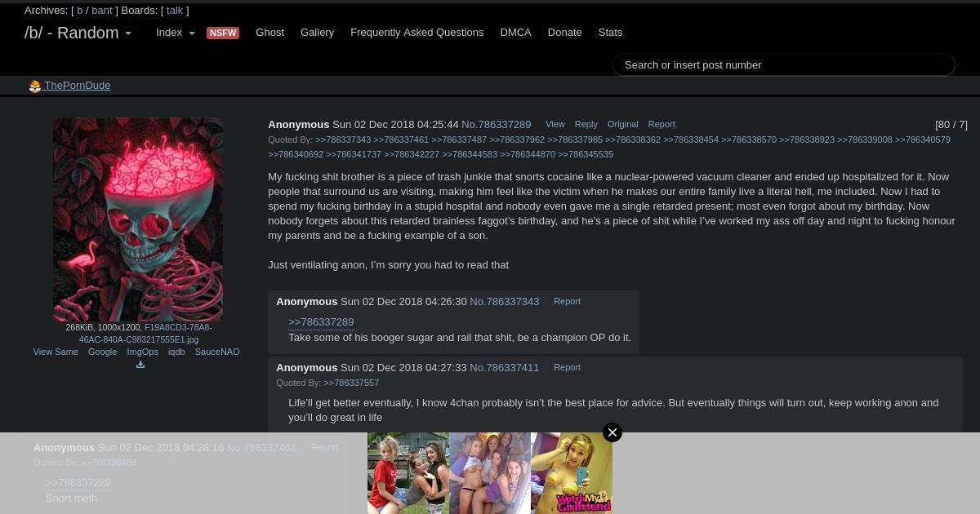
Task: Click ThePornDude link
Action: [x=78, y=86]
